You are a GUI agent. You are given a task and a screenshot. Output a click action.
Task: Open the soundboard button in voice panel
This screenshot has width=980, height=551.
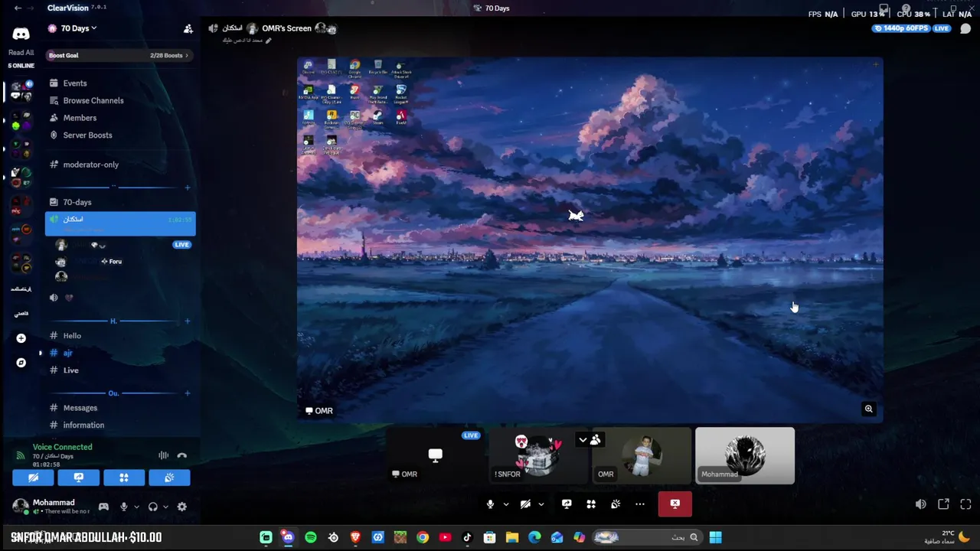coord(169,478)
